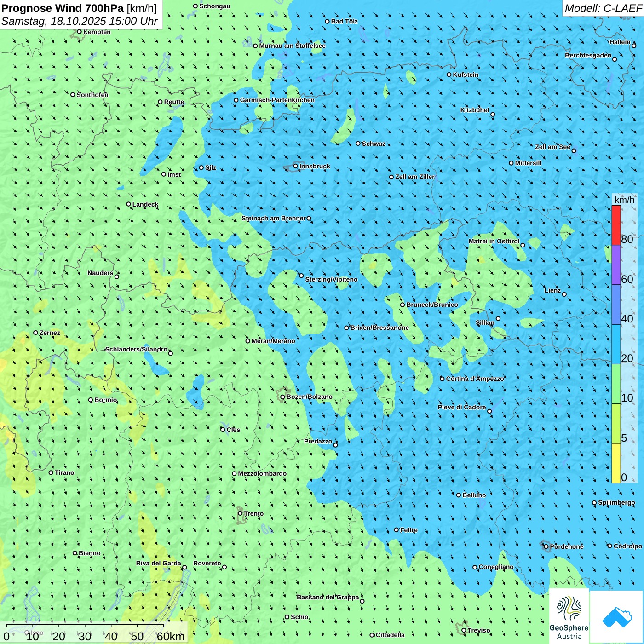Click the Berchtesgaden label

(x=588, y=55)
